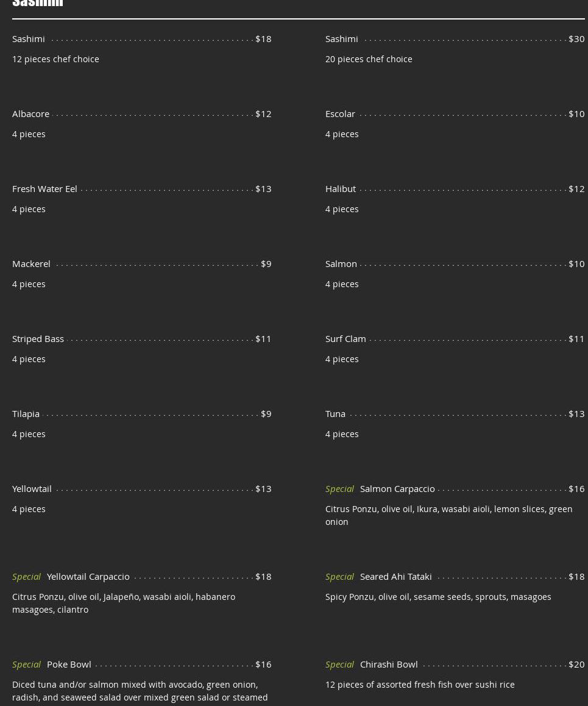Click the Surf Clam item name
This screenshot has height=706, width=588.
click(345, 338)
